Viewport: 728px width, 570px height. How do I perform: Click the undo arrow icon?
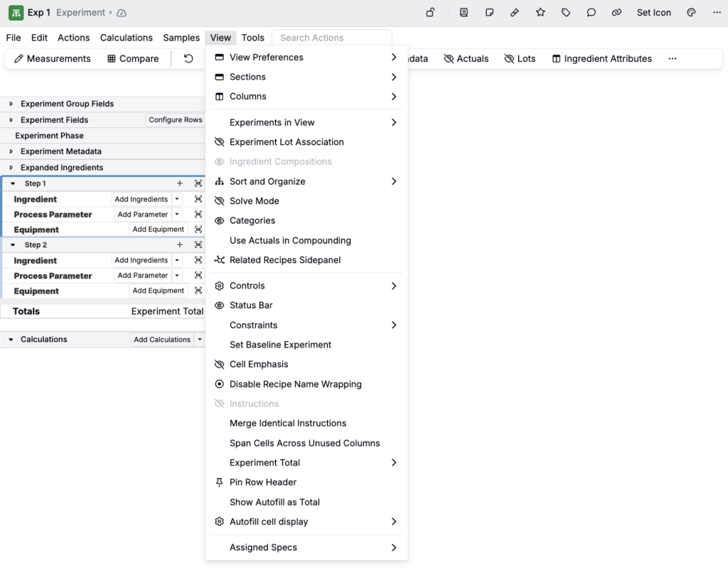[188, 58]
